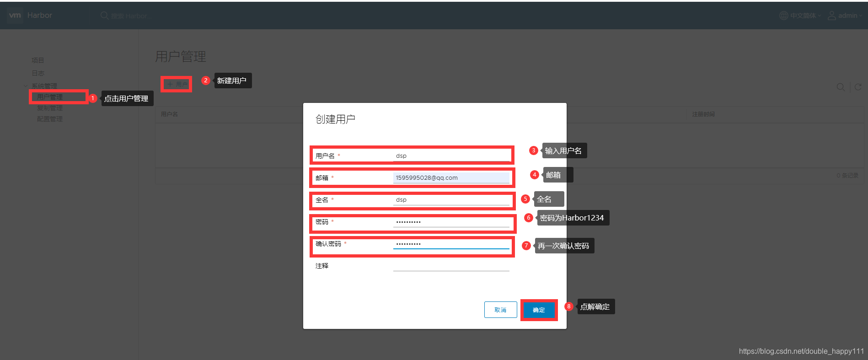Click the 注册时间 column header

703,114
